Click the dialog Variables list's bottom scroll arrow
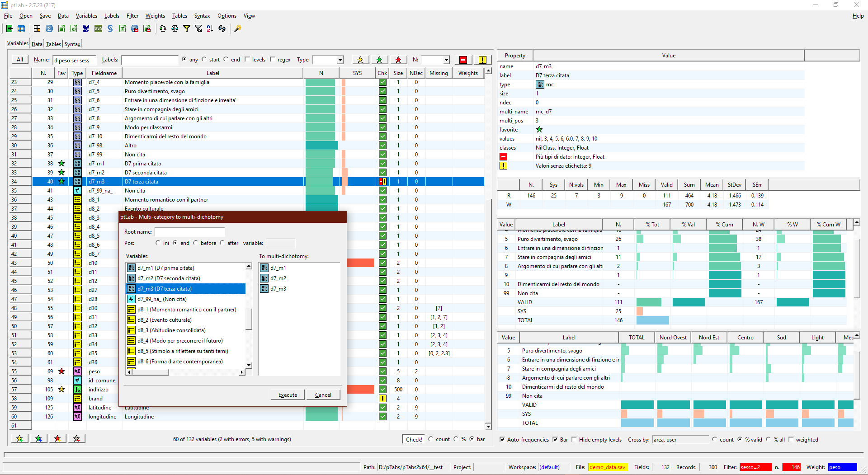 pyautogui.click(x=249, y=365)
